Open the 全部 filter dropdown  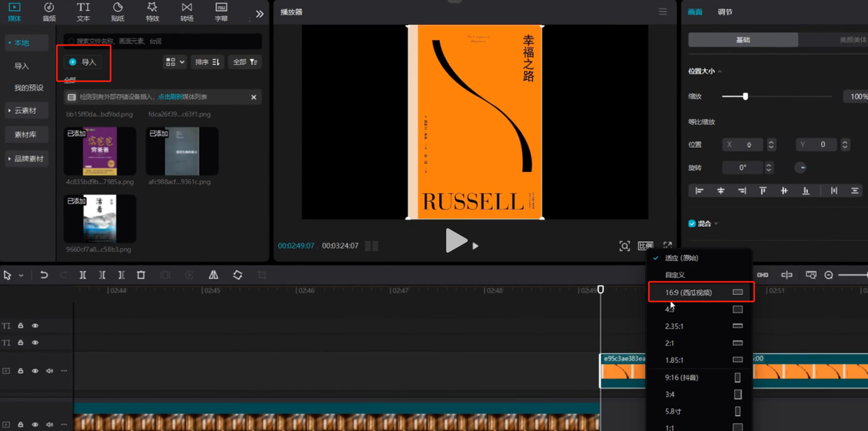pyautogui.click(x=245, y=62)
